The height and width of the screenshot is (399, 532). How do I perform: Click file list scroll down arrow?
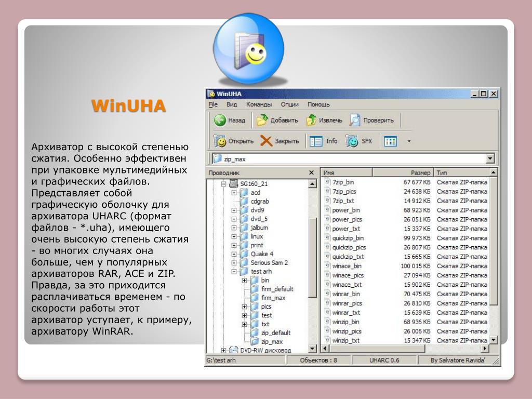[x=494, y=340]
